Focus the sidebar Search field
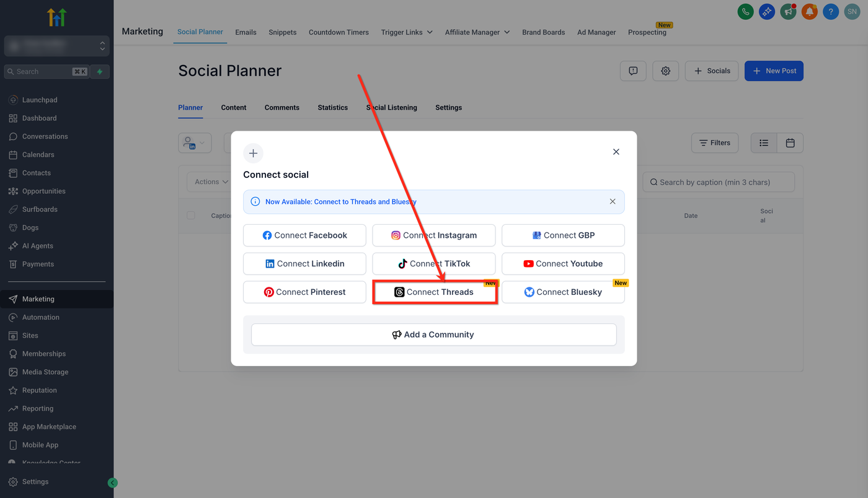 [x=46, y=72]
